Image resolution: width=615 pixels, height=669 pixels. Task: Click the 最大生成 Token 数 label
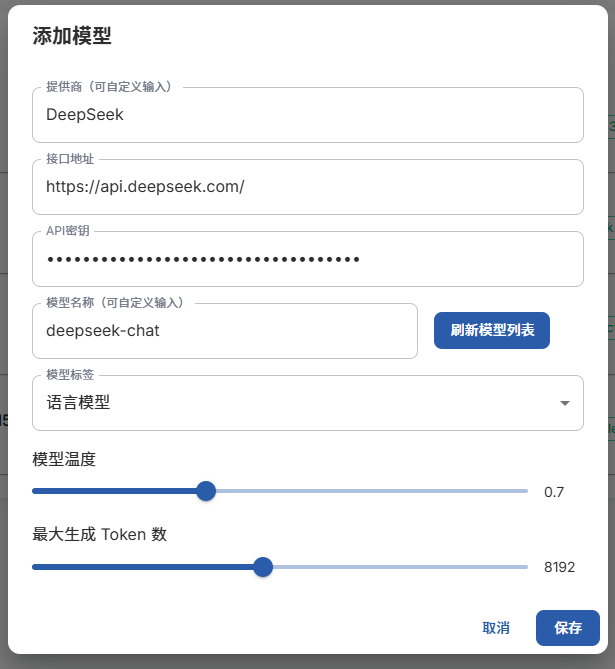99,534
